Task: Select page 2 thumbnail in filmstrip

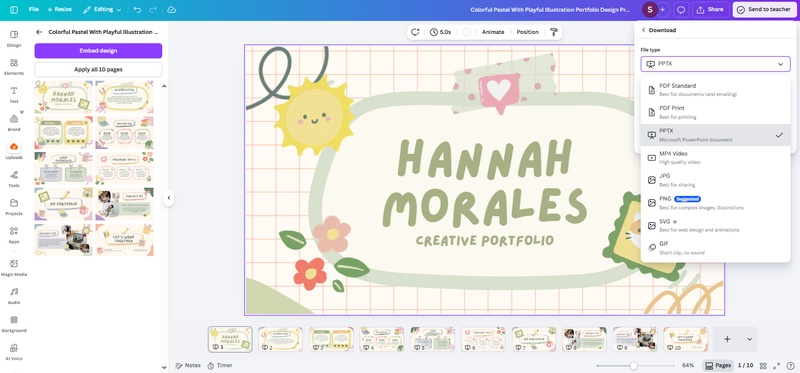Action: (x=280, y=339)
